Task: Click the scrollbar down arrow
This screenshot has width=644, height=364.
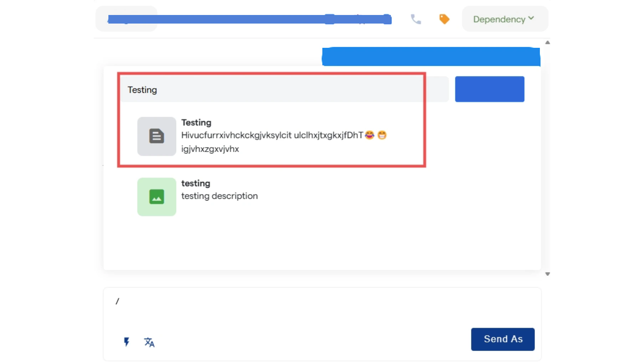Action: (547, 274)
